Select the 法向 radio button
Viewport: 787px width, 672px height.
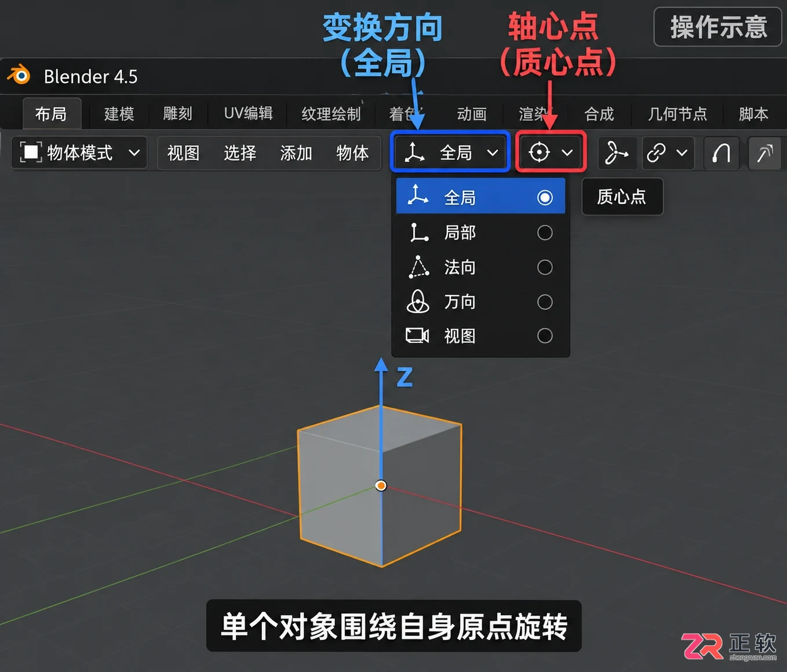tap(545, 267)
